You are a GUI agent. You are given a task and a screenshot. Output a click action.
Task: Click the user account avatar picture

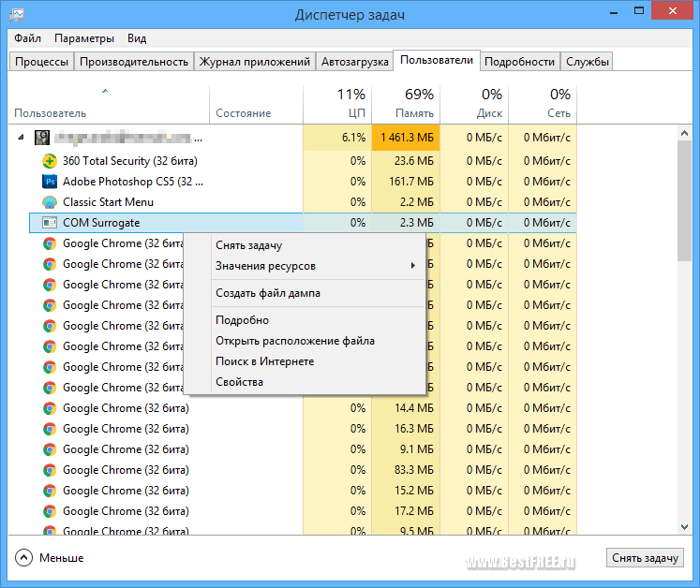(x=42, y=138)
